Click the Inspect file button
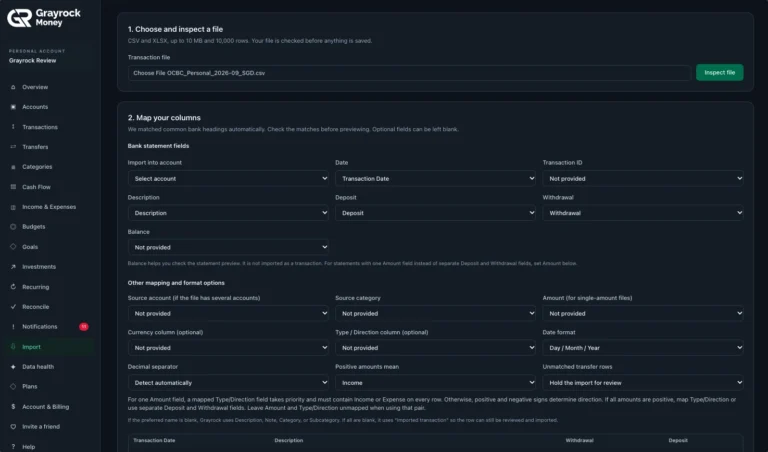768x452 pixels. tap(720, 72)
